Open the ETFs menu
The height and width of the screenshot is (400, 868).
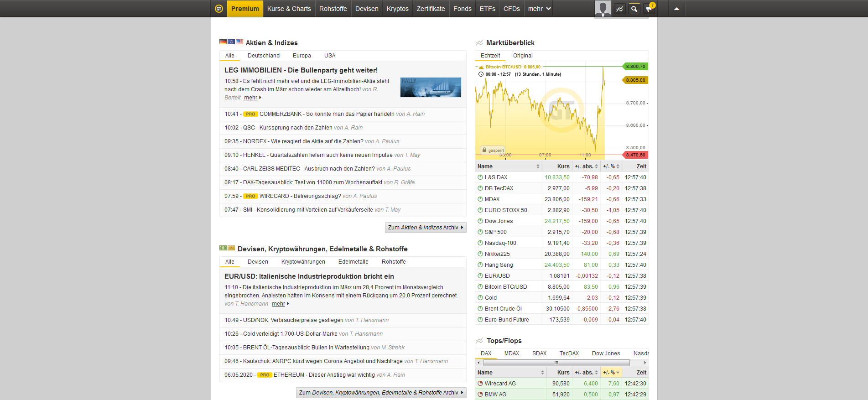488,9
